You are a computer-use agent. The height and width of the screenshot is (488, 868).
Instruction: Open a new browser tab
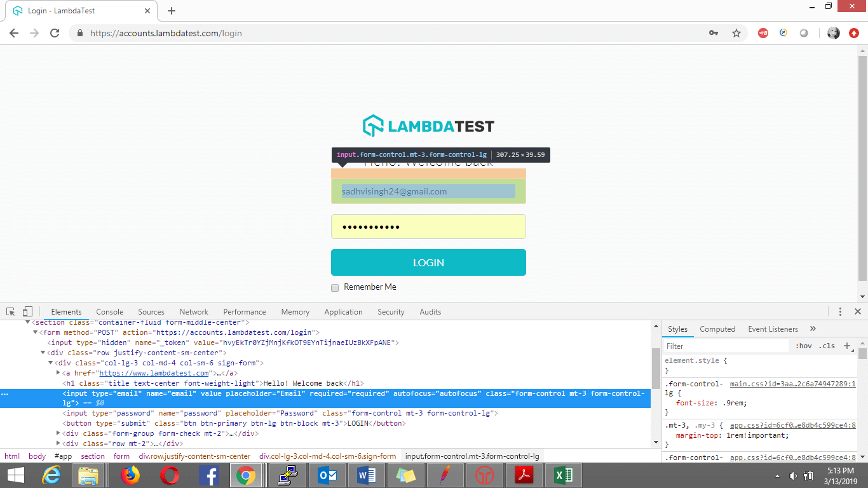tap(172, 11)
